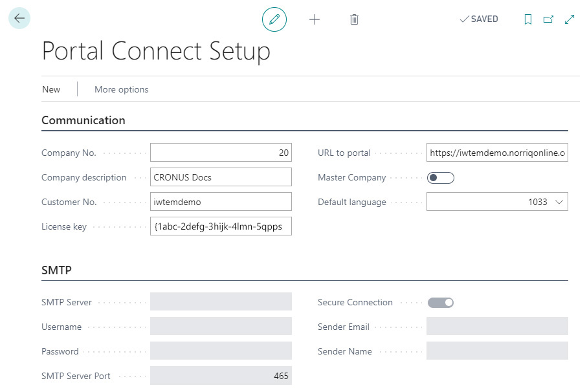Image resolution: width=587 pixels, height=392 pixels.
Task: Select the Customer No. field showing iwtemdemo
Action: tap(220, 201)
